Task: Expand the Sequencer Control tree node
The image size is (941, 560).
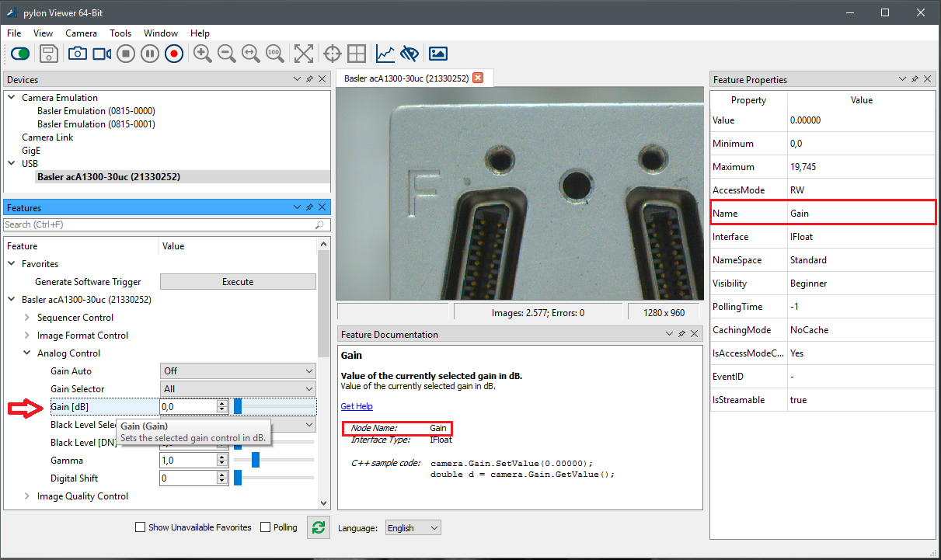Action: (x=27, y=318)
